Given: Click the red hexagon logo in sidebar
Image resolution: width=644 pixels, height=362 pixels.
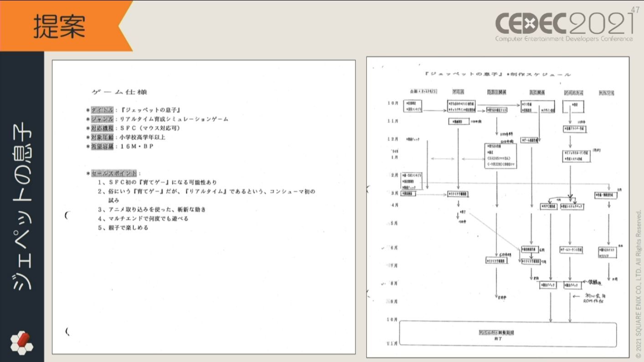Looking at the screenshot, I should click(x=21, y=342).
